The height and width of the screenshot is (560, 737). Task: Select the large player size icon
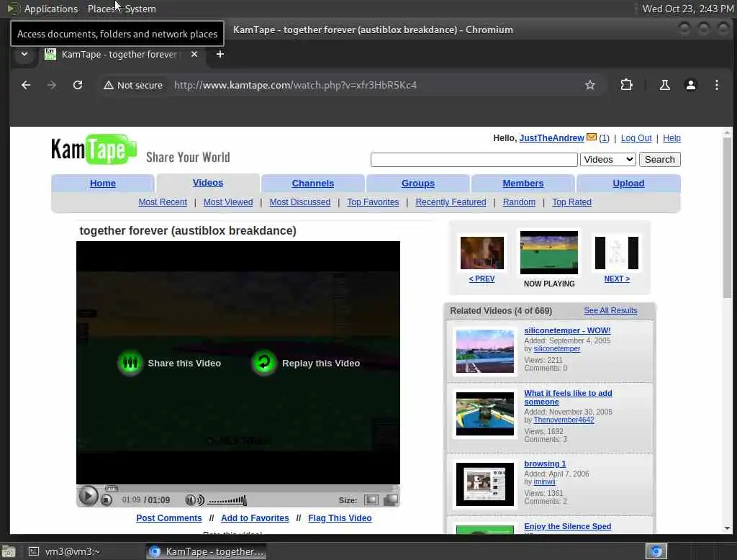tap(391, 500)
